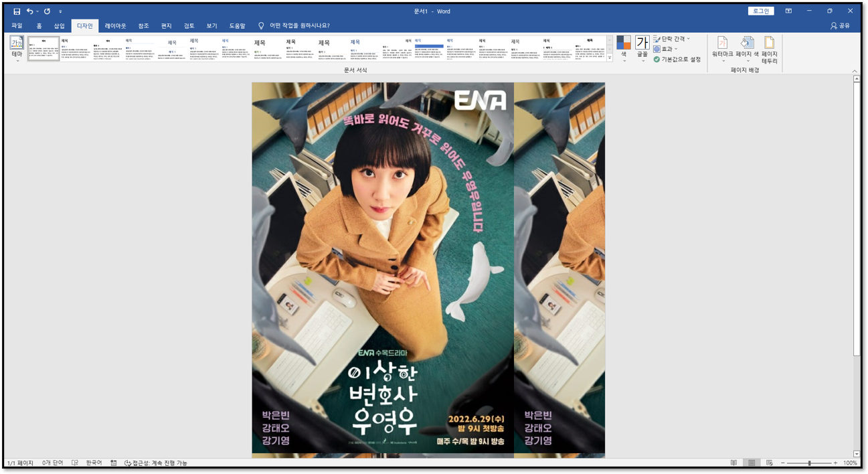
Task: Choose the fifth style thumbnail with centered 제목
Action: coord(172,49)
